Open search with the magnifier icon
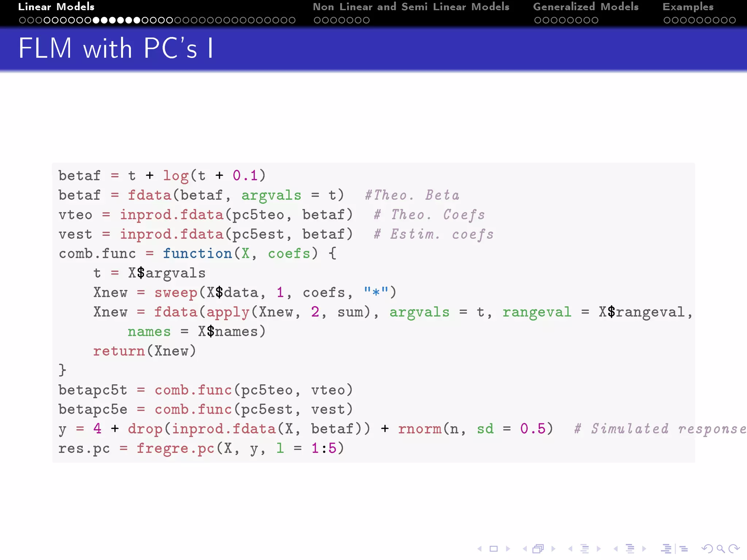The width and height of the screenshot is (747, 560). pyautogui.click(x=720, y=549)
